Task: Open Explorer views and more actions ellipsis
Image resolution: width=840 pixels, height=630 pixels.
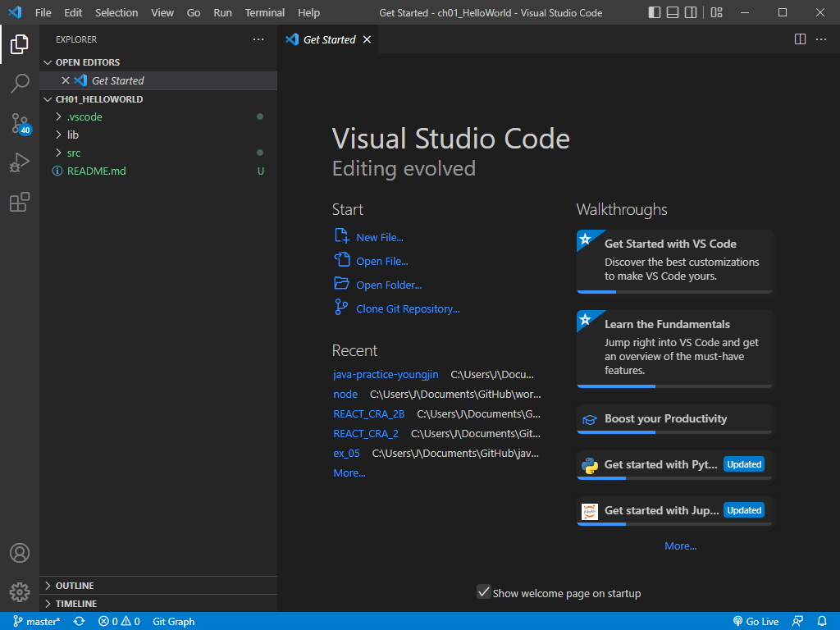Action: click(258, 39)
